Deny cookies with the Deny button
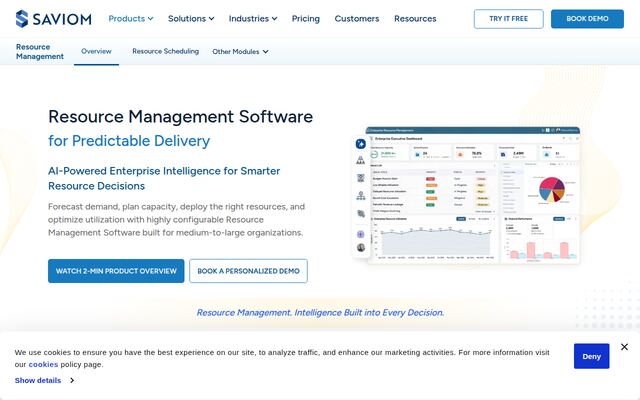Image resolution: width=640 pixels, height=400 pixels. (x=591, y=356)
